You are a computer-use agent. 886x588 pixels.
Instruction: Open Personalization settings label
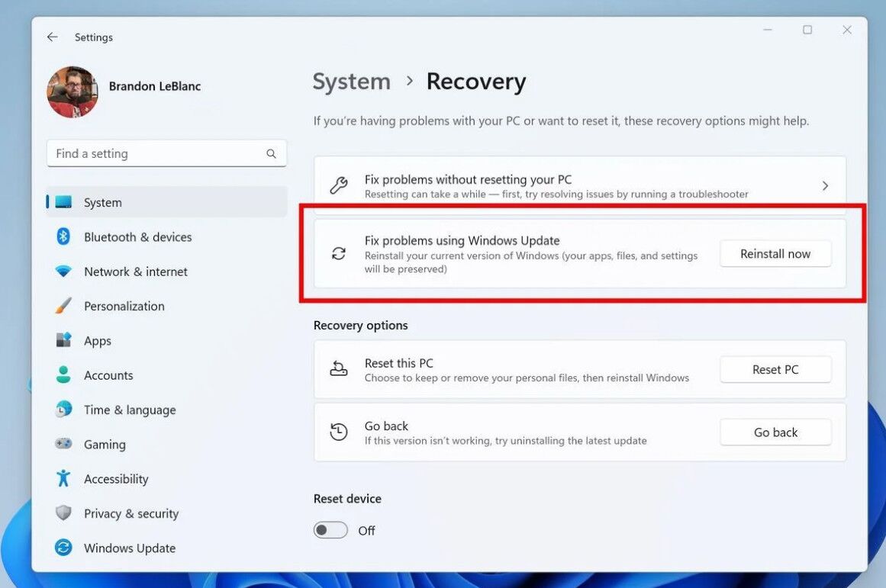(124, 306)
